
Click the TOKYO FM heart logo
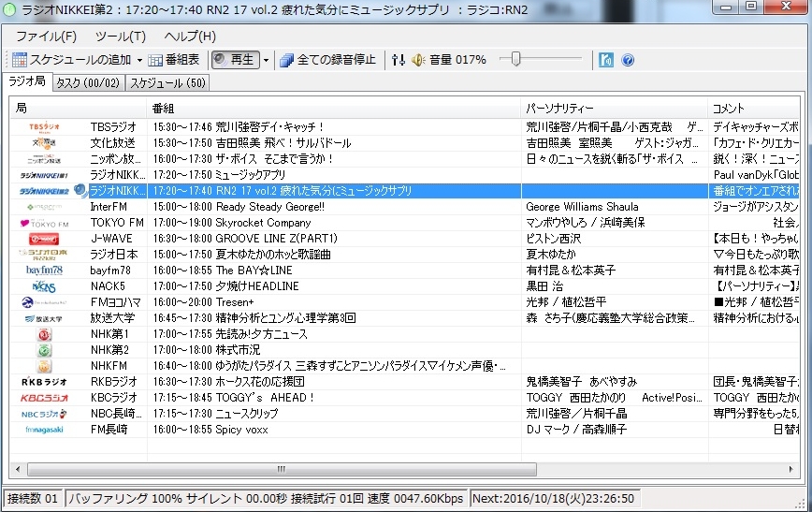pyautogui.click(x=44, y=223)
